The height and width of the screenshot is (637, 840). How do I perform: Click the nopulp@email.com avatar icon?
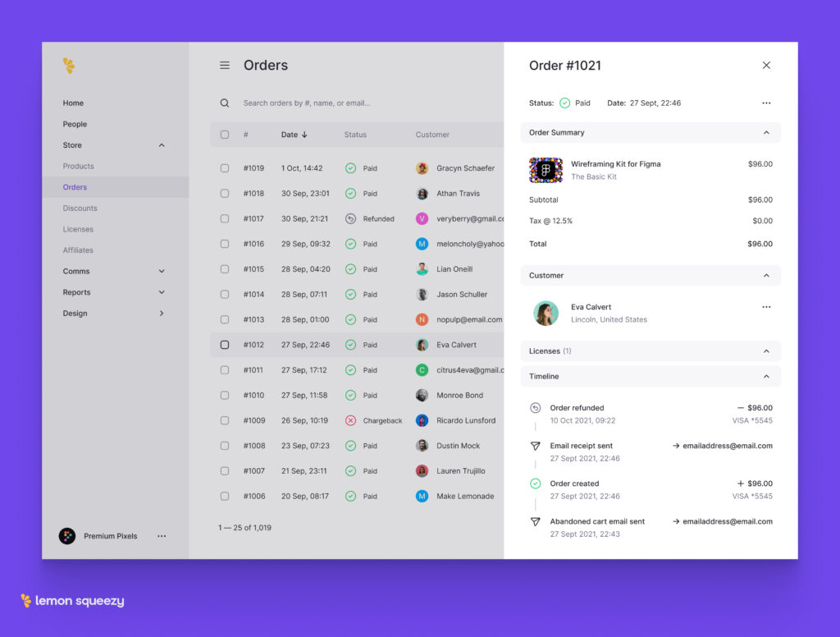[422, 319]
